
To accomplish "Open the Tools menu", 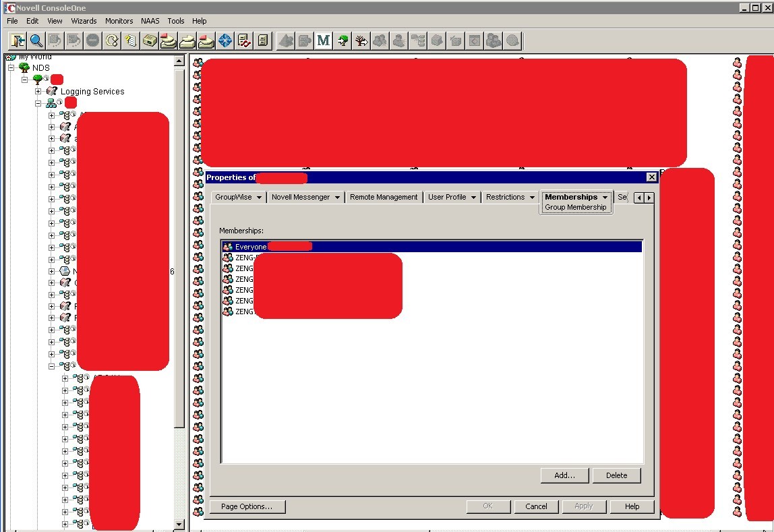I will coord(176,21).
